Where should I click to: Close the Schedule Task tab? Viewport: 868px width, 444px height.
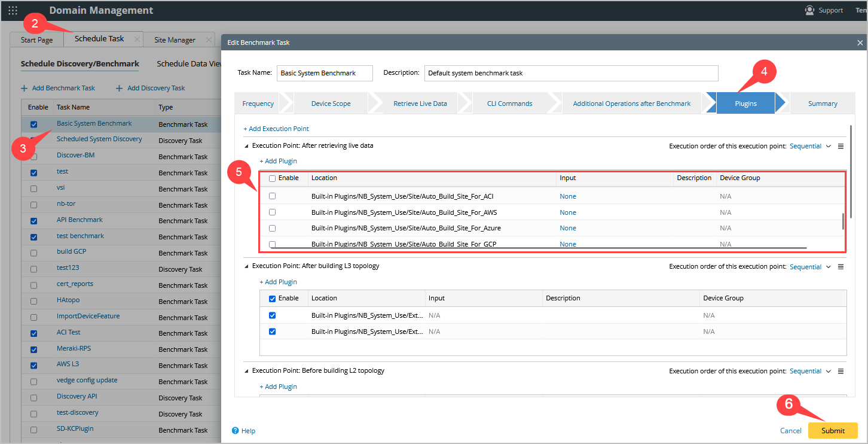137,39
